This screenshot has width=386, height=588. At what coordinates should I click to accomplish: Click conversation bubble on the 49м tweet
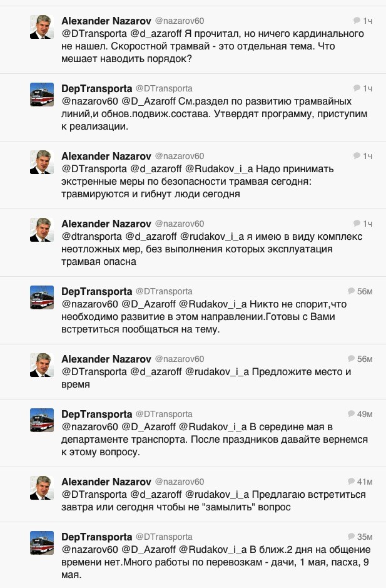pyautogui.click(x=351, y=414)
